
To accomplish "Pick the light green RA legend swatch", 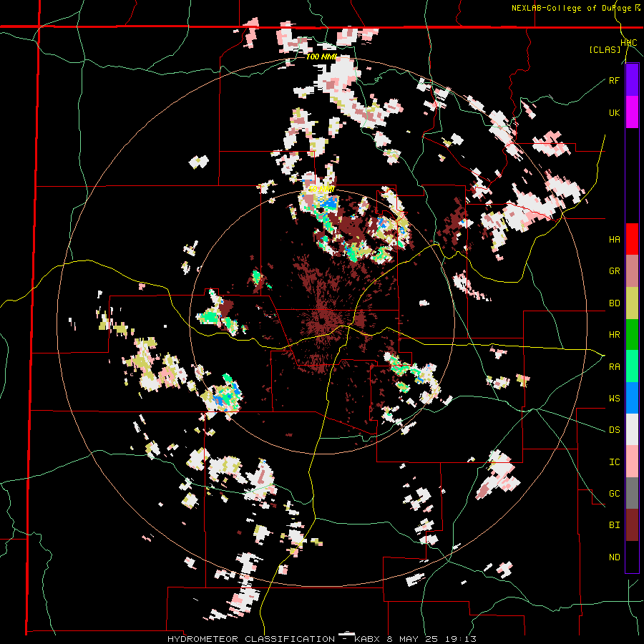I will click(632, 366).
